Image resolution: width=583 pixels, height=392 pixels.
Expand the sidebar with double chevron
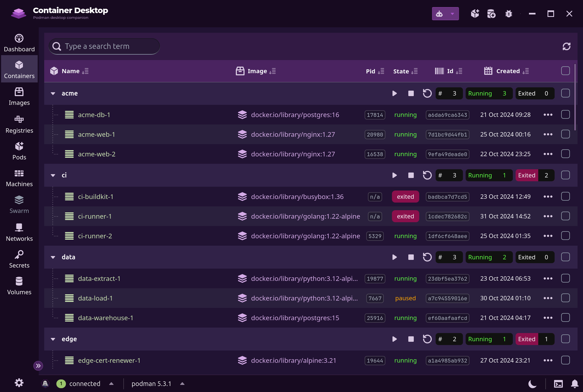coord(38,366)
